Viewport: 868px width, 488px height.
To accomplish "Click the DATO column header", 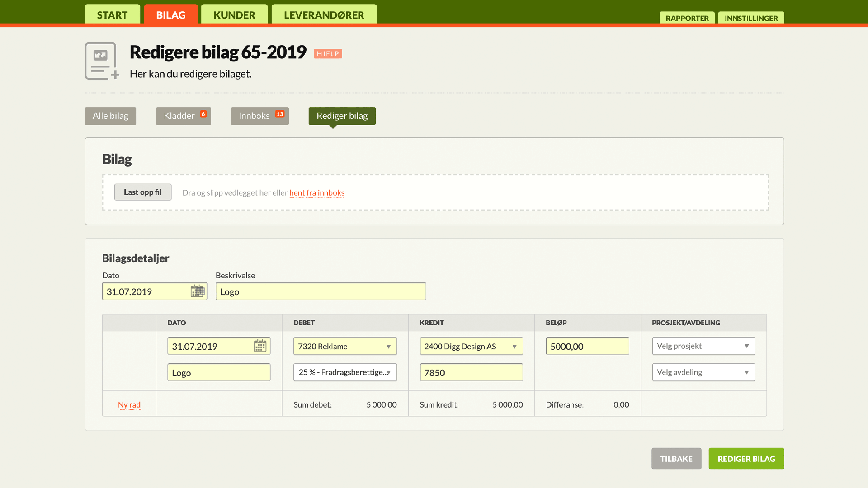I will click(176, 323).
